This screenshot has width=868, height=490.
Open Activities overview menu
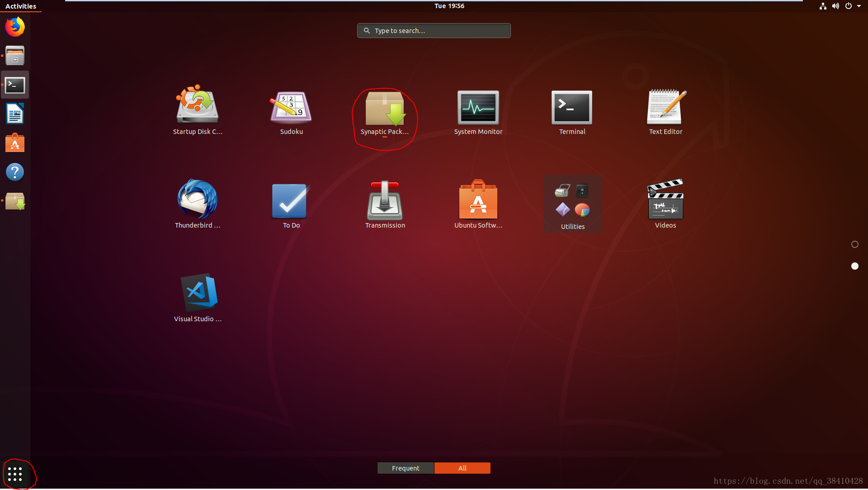point(20,6)
